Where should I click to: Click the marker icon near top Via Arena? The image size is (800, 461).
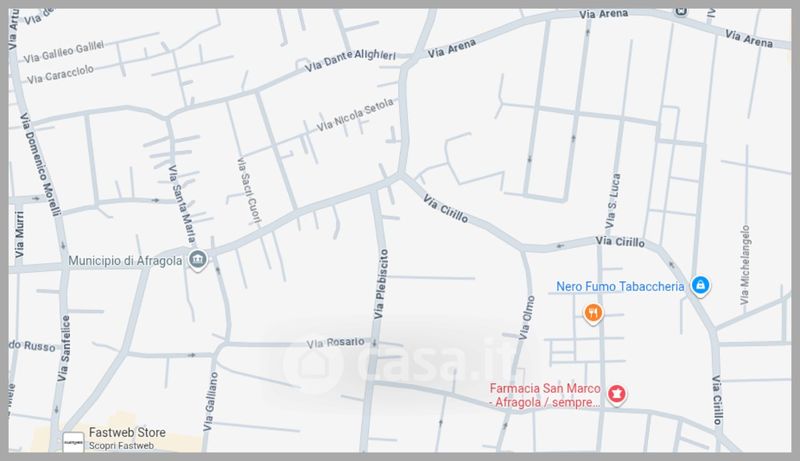point(680,11)
